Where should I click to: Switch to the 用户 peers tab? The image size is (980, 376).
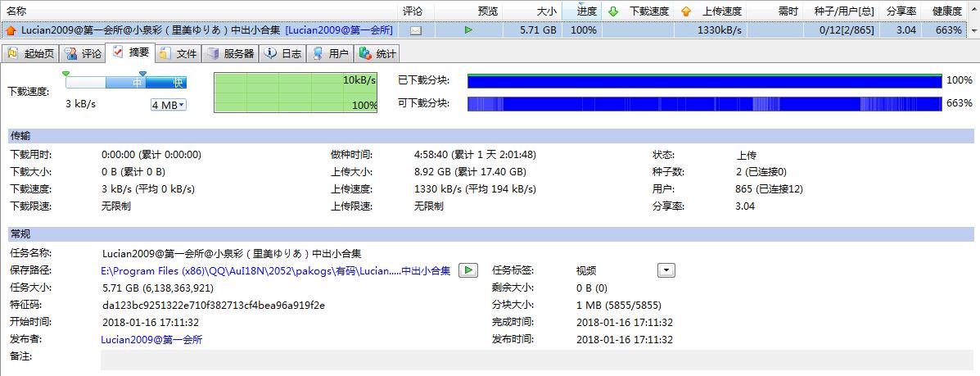pos(331,54)
